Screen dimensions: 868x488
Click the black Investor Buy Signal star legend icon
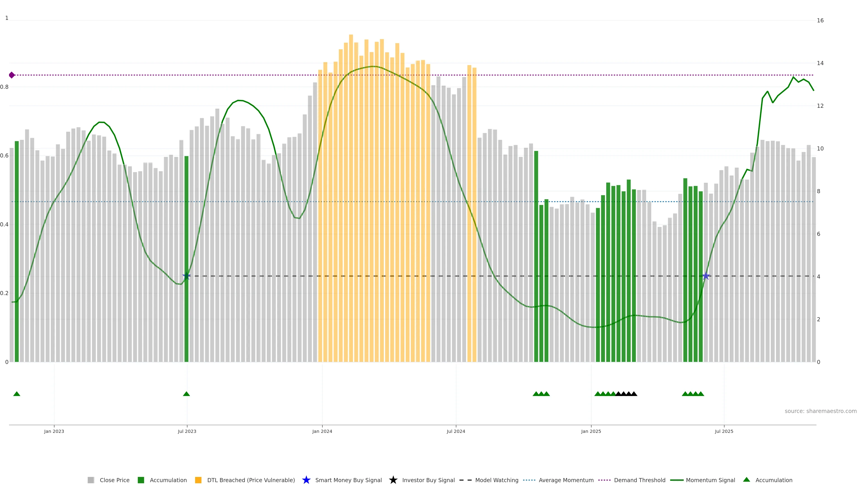coord(393,480)
